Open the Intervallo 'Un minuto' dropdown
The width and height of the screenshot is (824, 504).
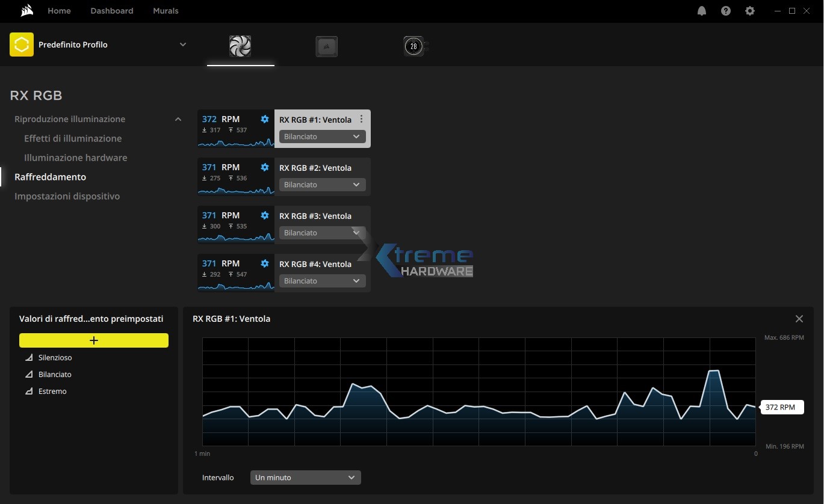pyautogui.click(x=305, y=478)
